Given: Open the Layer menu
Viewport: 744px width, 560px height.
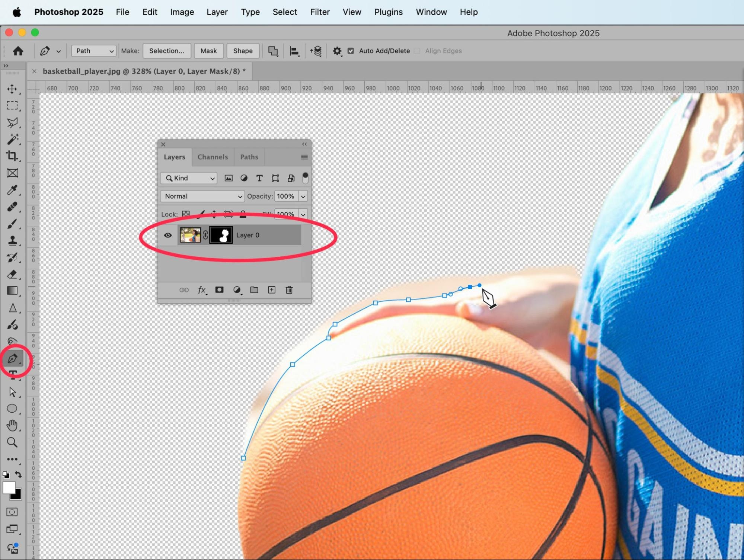Looking at the screenshot, I should click(x=217, y=12).
